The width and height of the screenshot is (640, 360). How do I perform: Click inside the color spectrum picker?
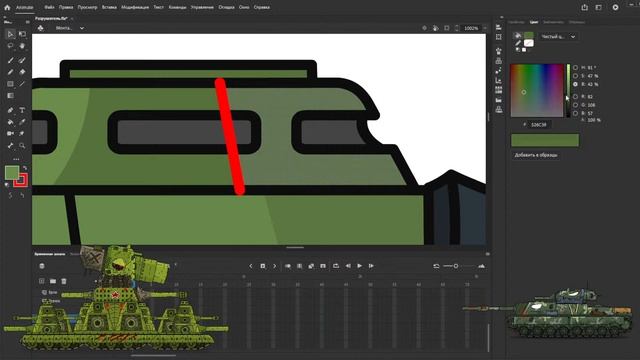click(x=537, y=90)
